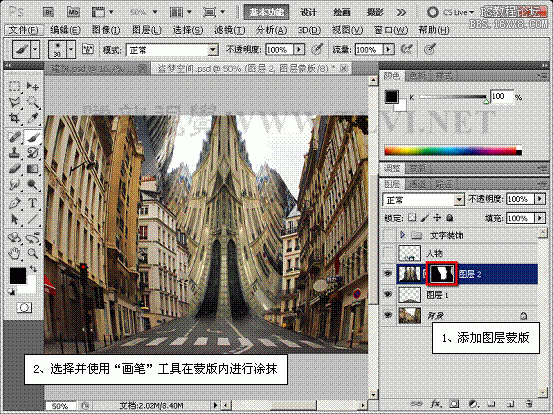Viewport: 553px width, 414px height.
Task: Delete layer trash icon
Action: pyautogui.click(x=529, y=404)
